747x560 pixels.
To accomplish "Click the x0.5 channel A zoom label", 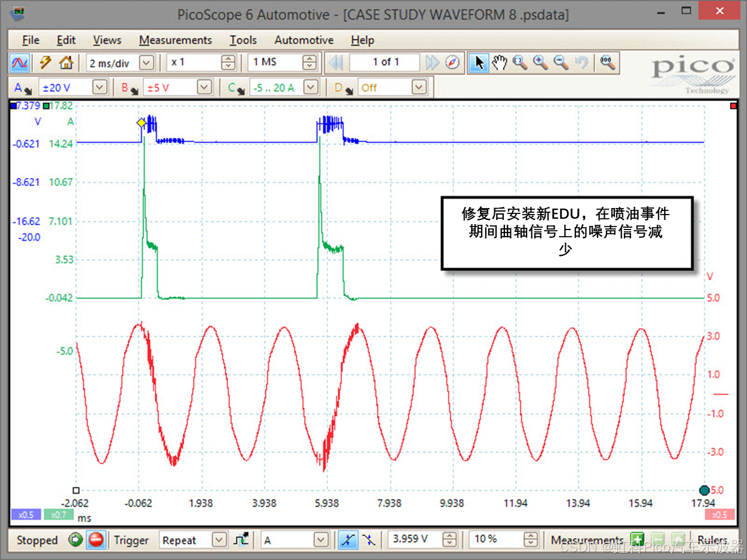I will (x=26, y=515).
